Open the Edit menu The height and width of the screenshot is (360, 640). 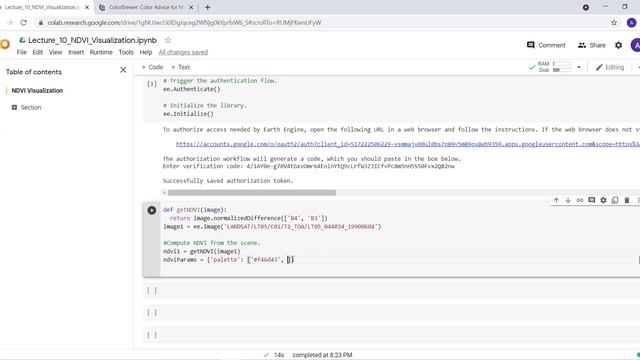coord(38,52)
